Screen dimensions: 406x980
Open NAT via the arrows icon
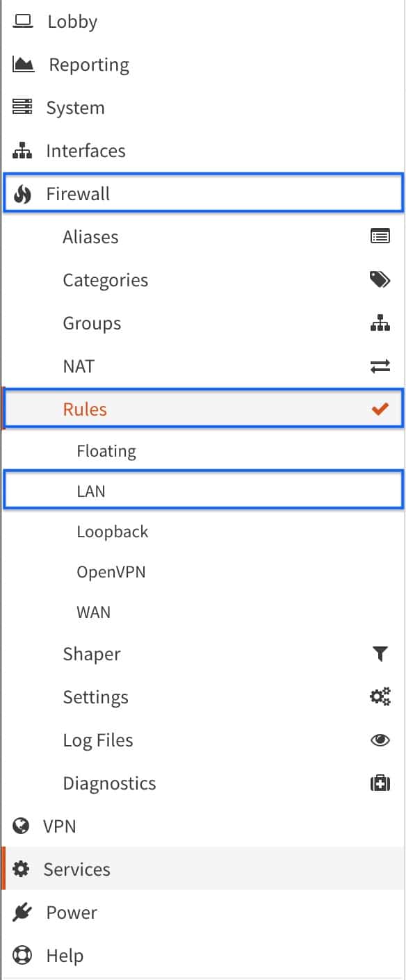tap(381, 366)
